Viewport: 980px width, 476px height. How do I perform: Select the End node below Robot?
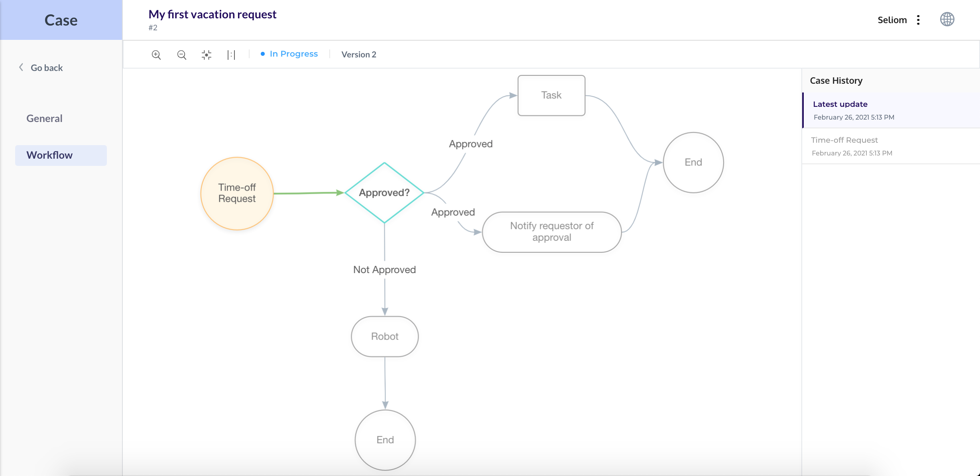tap(385, 440)
